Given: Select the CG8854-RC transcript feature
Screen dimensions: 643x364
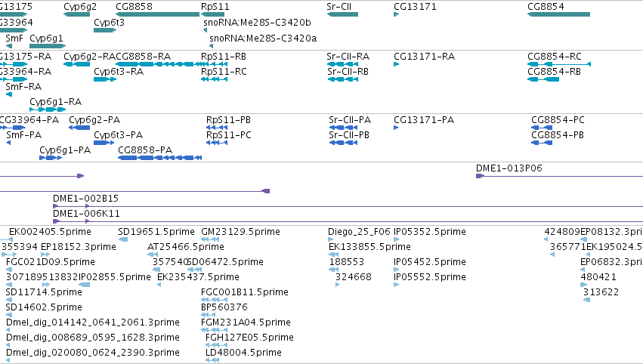Looking at the screenshot, I should click(559, 64).
